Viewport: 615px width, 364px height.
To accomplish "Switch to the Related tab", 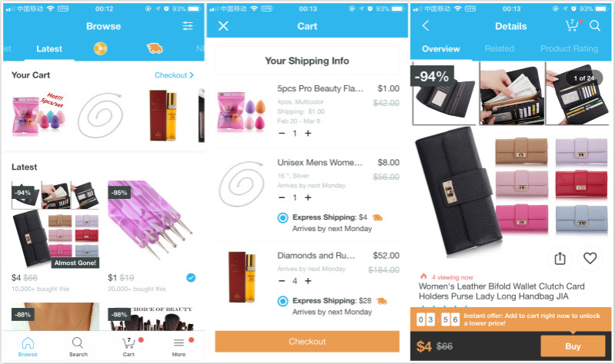I will [x=499, y=48].
